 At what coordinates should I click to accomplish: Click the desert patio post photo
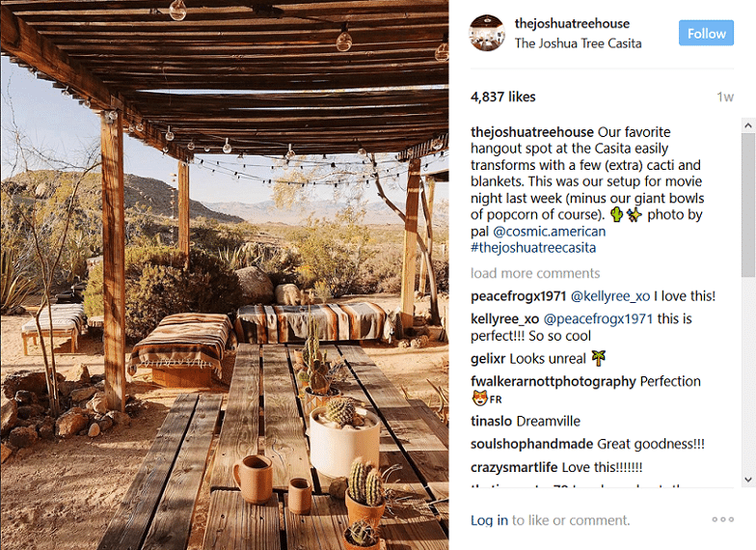click(x=224, y=275)
